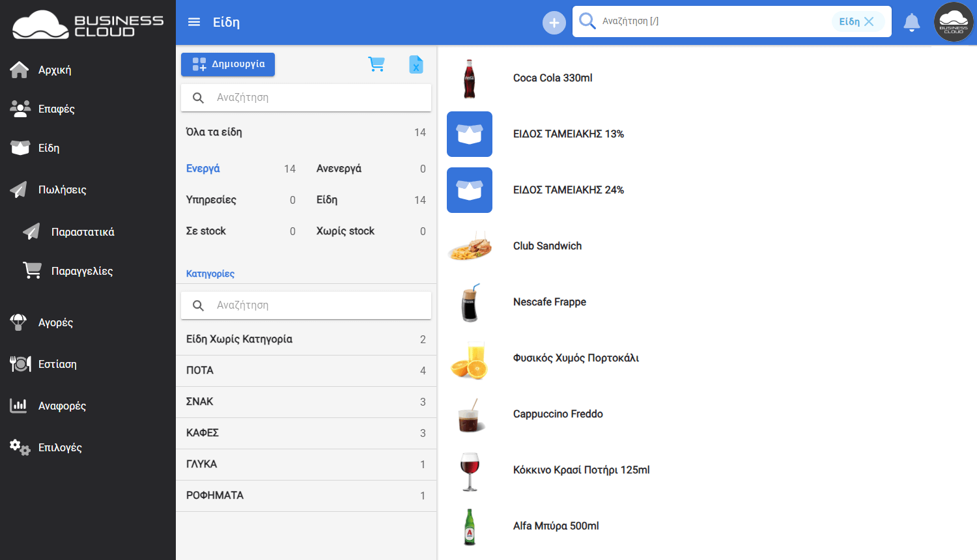Open the notifications bell
Viewport: 977px width, 560px height.
coord(912,22)
